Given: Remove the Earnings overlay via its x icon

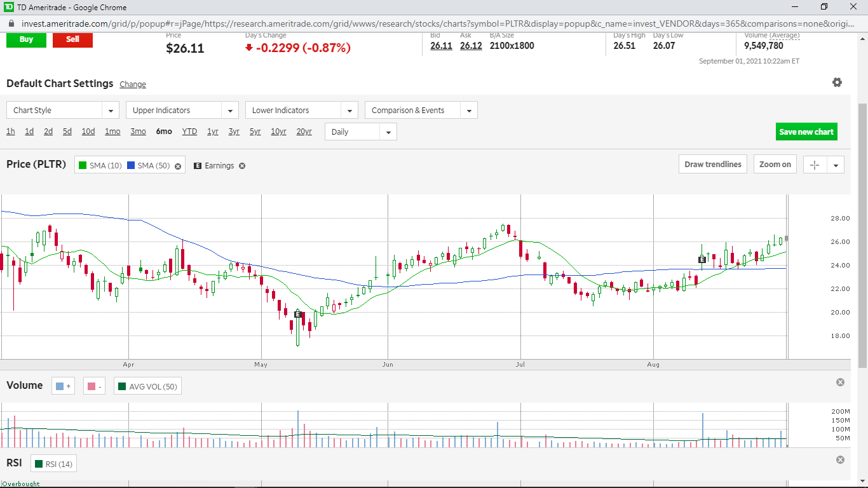Looking at the screenshot, I should click(x=242, y=166).
